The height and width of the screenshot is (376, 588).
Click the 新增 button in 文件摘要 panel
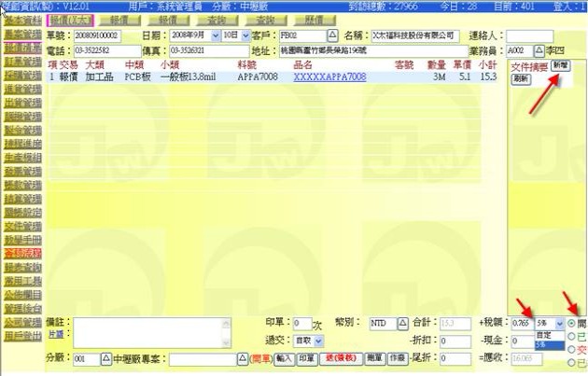560,66
